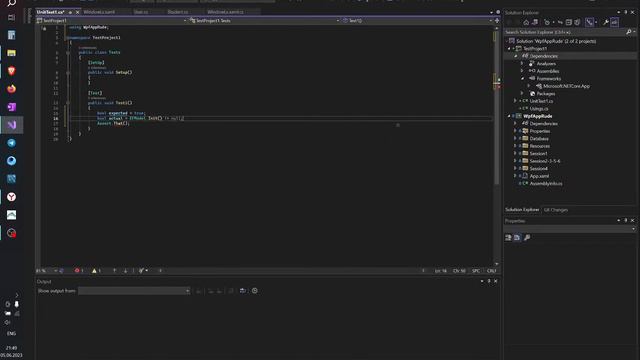Select the AssemblyInfo.cs file
640x360 pixels.
545,184
